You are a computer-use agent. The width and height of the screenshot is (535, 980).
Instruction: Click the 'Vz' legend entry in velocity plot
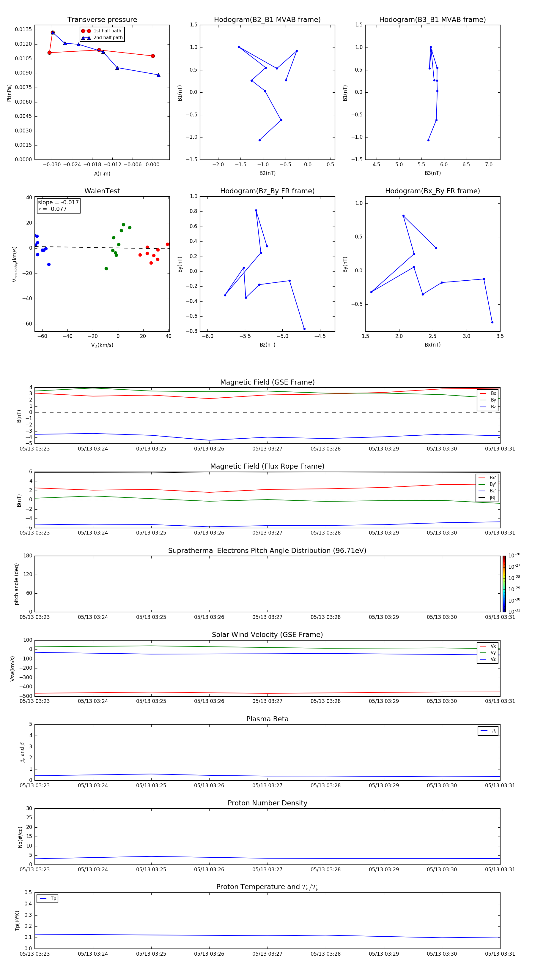coord(488,659)
